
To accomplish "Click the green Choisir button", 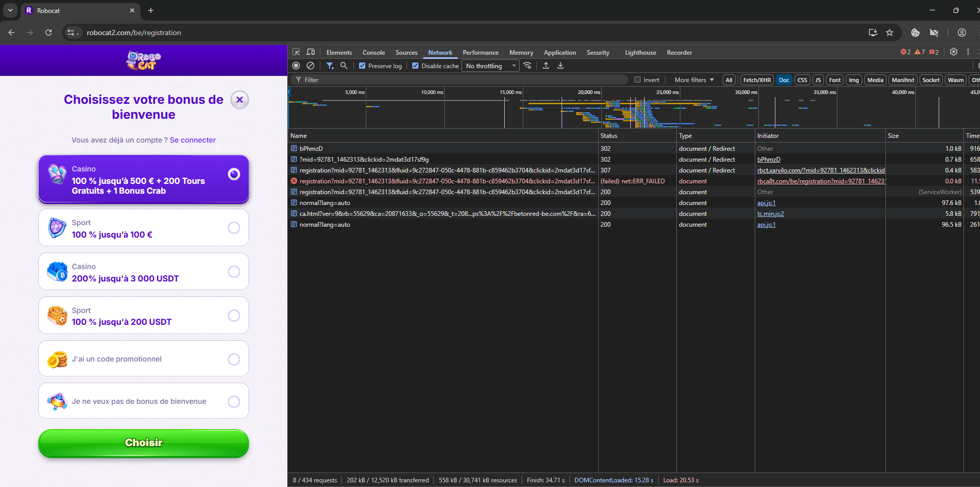I will pos(144,443).
